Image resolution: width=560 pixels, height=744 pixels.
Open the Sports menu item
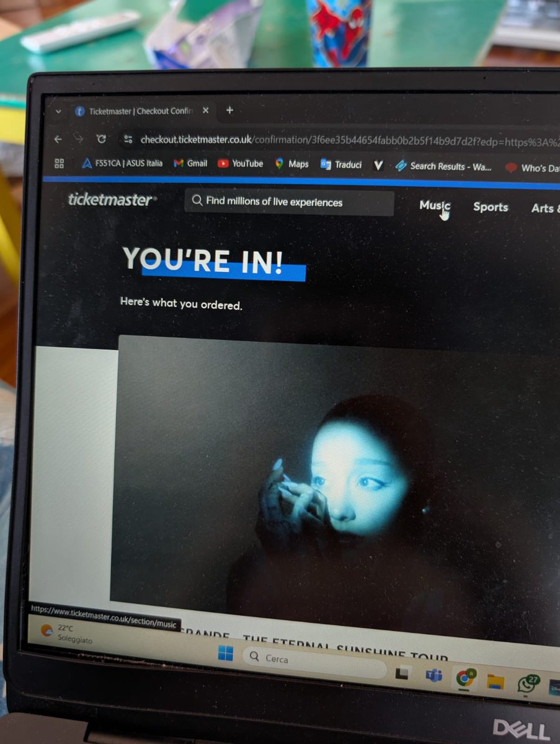(491, 207)
